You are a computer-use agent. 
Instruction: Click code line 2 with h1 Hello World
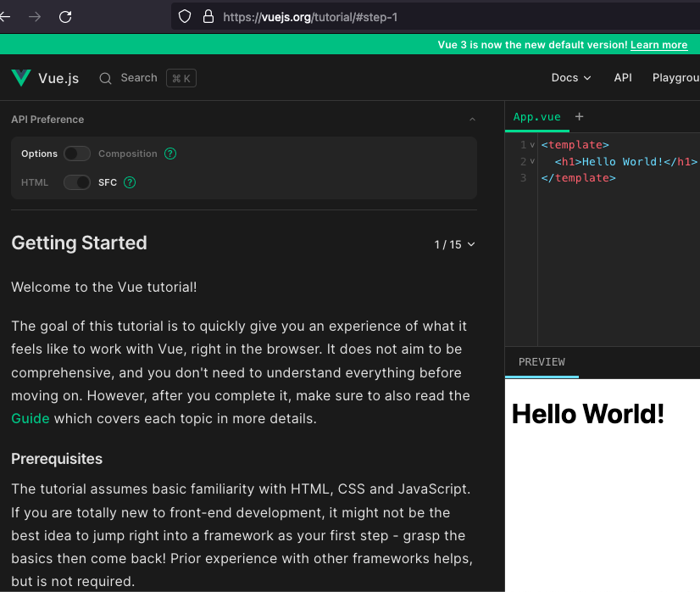pyautogui.click(x=625, y=161)
